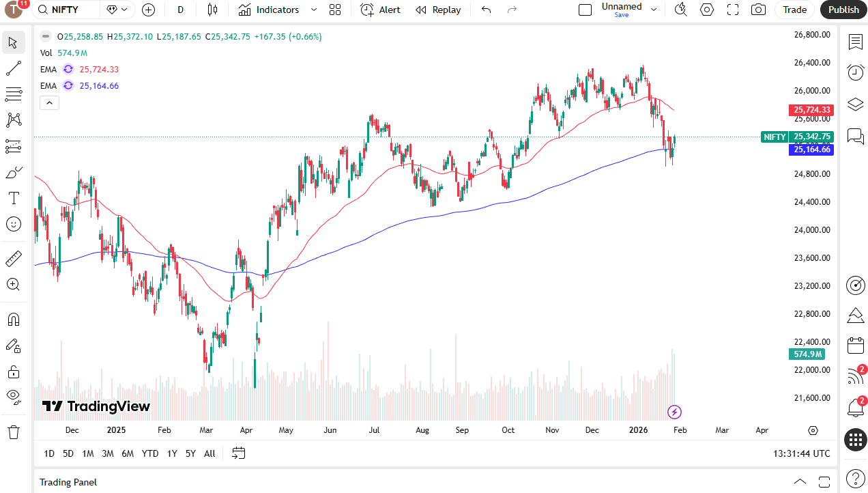Image resolution: width=868 pixels, height=493 pixels.
Task: Open the emoji and icons tool
Action: point(13,224)
